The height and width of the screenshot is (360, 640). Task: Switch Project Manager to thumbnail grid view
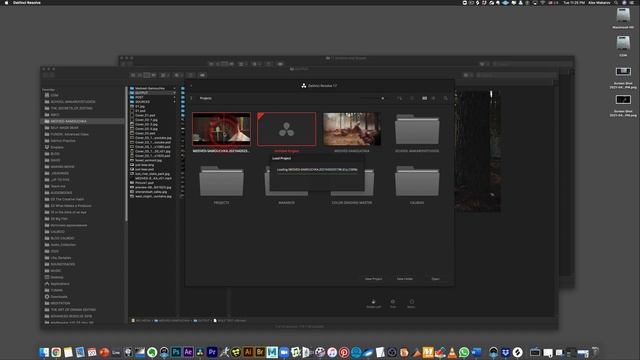click(424, 98)
